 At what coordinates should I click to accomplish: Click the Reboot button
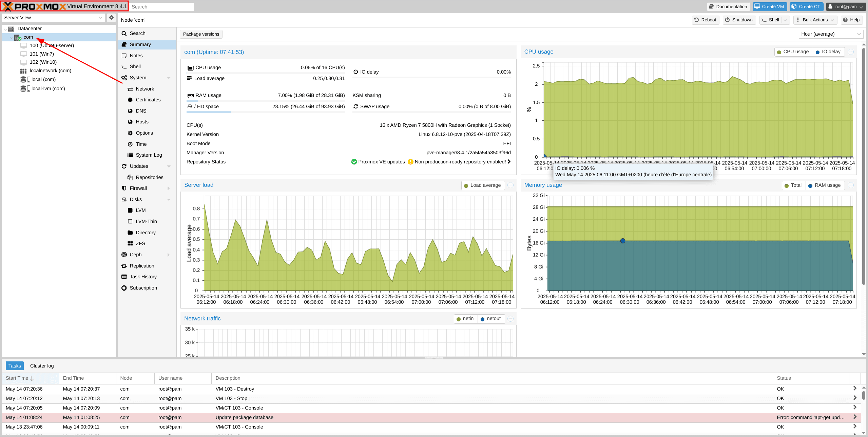click(x=705, y=20)
